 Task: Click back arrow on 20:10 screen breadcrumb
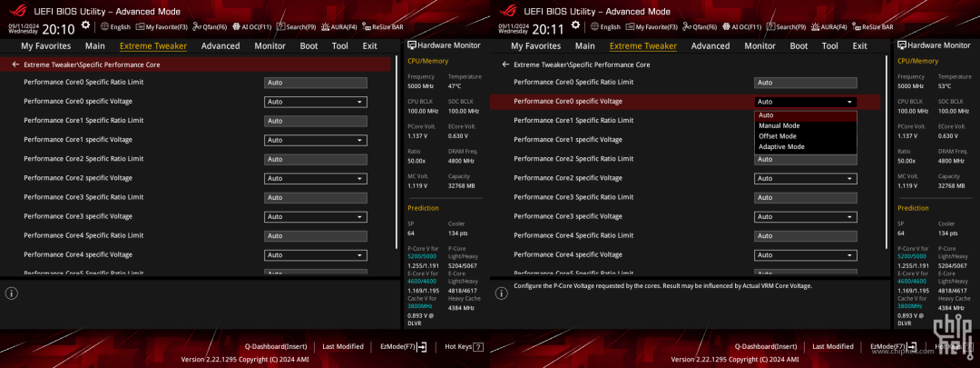tap(15, 65)
